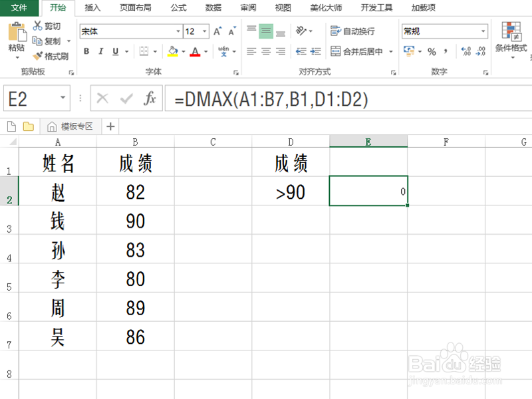Open the font color dropdown arrow

pos(206,52)
